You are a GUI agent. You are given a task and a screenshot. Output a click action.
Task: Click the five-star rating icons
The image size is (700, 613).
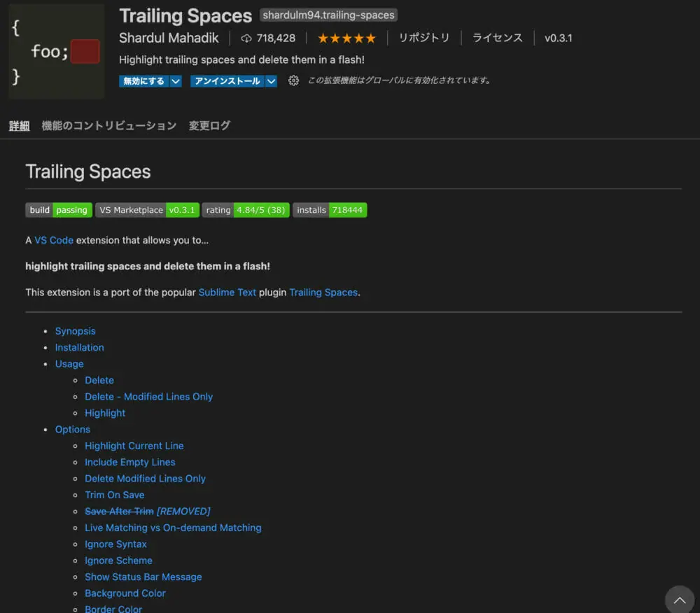[x=346, y=38]
